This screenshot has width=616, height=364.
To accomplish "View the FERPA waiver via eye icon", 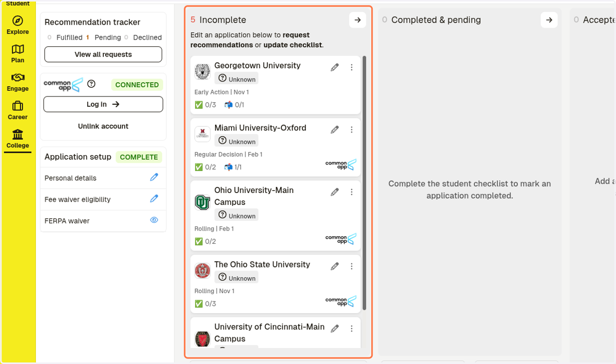I will [154, 220].
